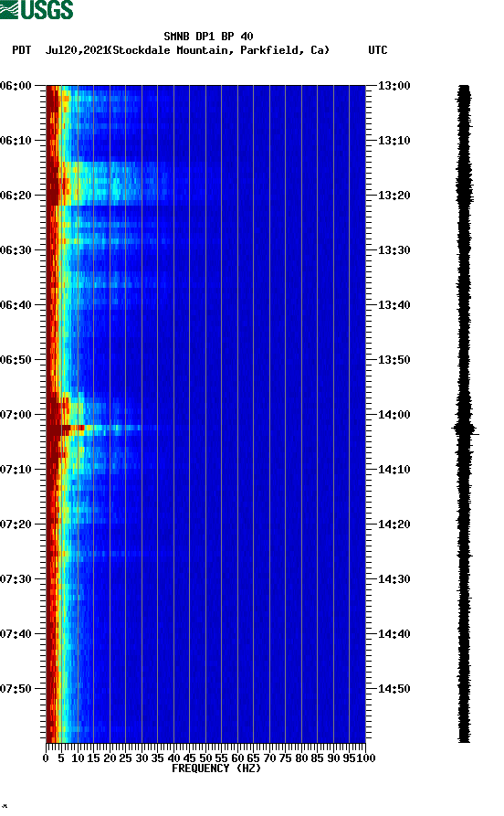Image resolution: width=504 pixels, height=816 pixels.
Task: Click the '07:30' PDT time label
Action: point(16,579)
